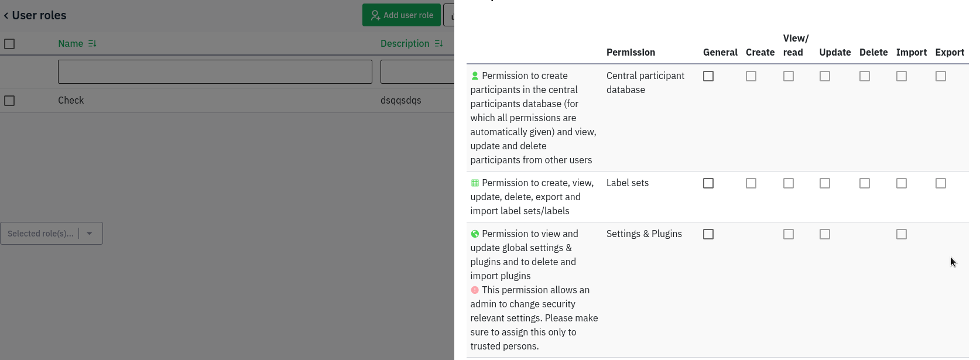Click the Central participant database person icon
980x360 pixels.
click(x=475, y=76)
